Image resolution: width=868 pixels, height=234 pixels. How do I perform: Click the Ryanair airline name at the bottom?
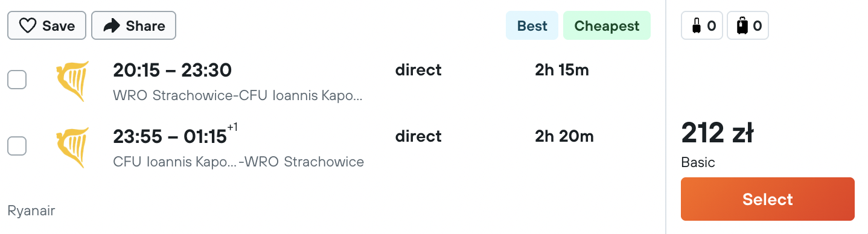pos(31,211)
